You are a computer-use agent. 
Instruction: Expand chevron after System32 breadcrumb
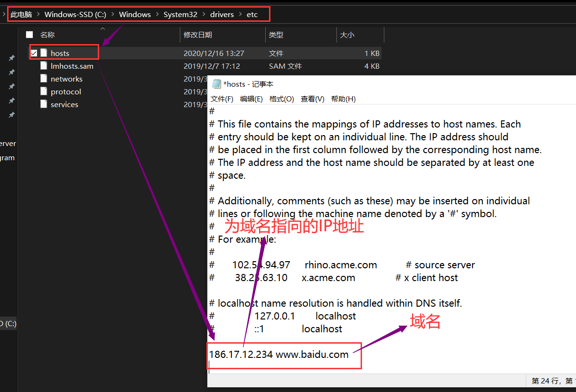[x=204, y=14]
